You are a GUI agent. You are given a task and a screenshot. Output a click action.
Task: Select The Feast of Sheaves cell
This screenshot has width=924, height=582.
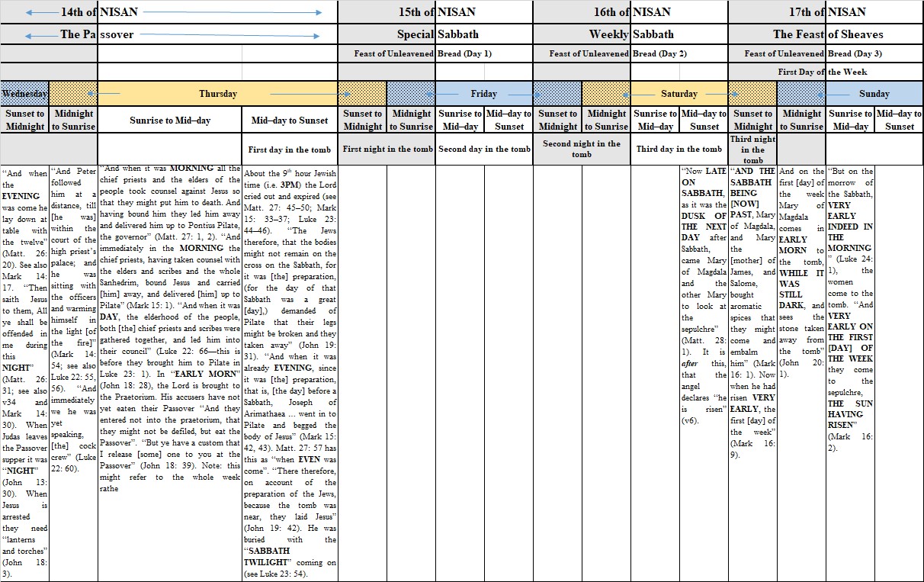[826, 34]
